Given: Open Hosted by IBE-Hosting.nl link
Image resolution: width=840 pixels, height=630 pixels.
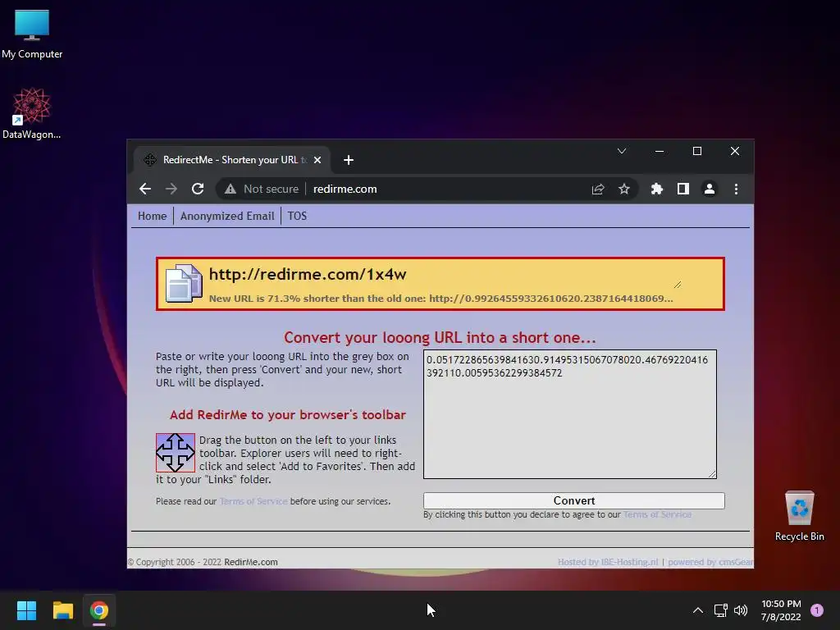Looking at the screenshot, I should pyautogui.click(x=608, y=562).
